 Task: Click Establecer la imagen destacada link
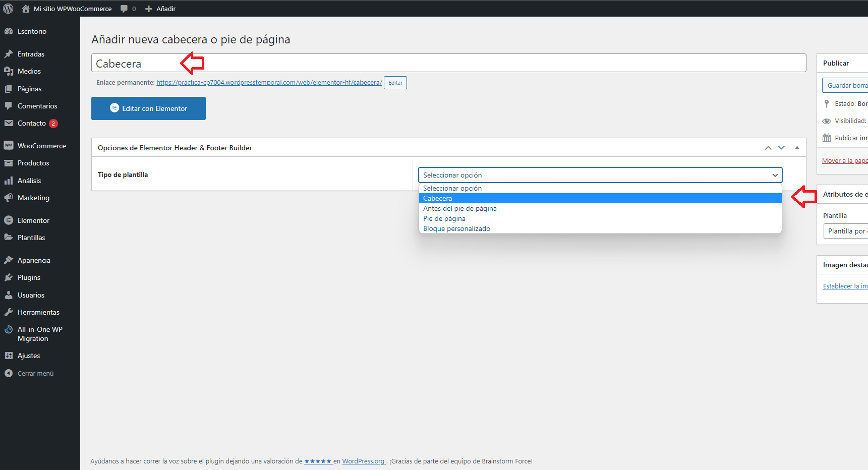pos(845,286)
